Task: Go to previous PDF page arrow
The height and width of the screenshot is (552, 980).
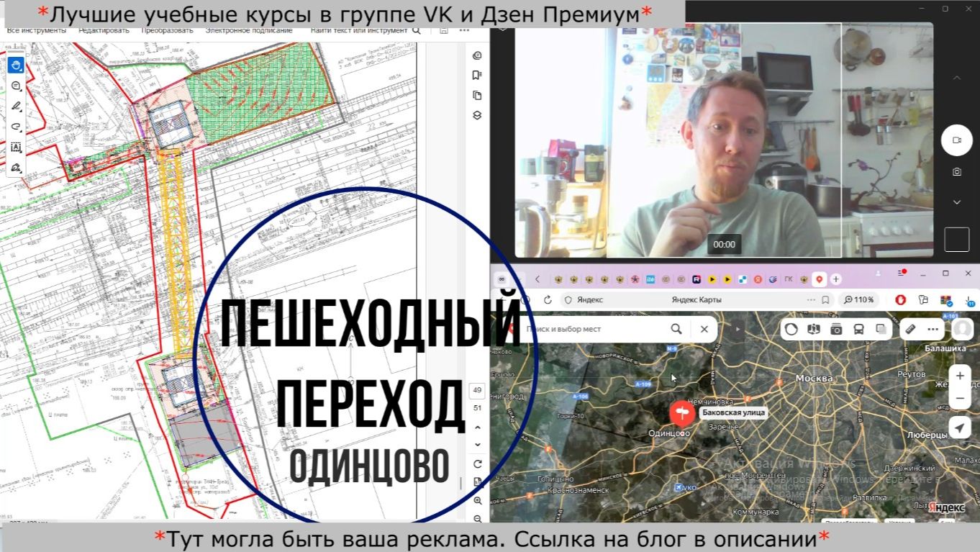Action: [x=477, y=427]
